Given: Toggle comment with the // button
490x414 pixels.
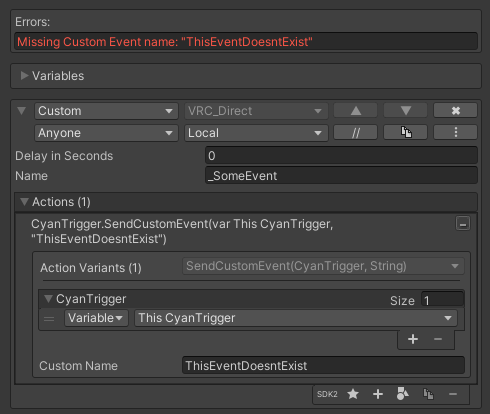Looking at the screenshot, I should 355,133.
